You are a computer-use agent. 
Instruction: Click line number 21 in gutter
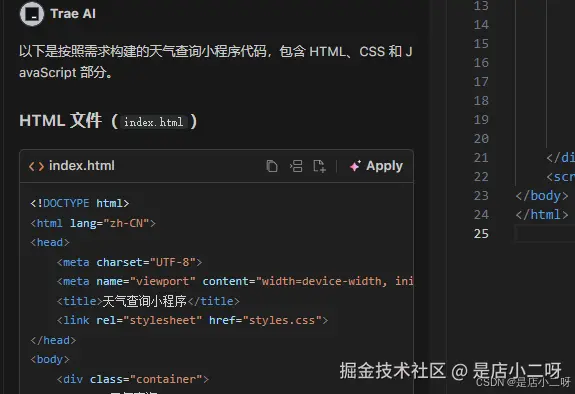[x=481, y=158]
